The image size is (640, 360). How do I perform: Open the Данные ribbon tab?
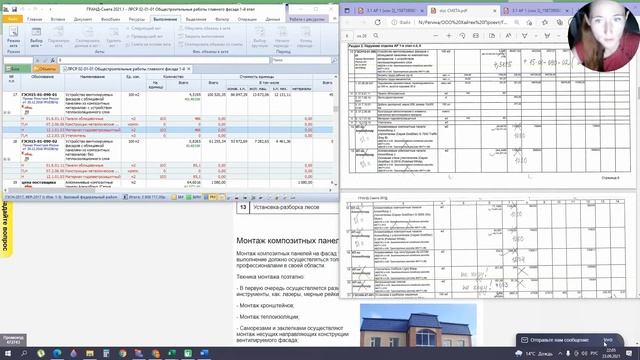click(x=273, y=19)
